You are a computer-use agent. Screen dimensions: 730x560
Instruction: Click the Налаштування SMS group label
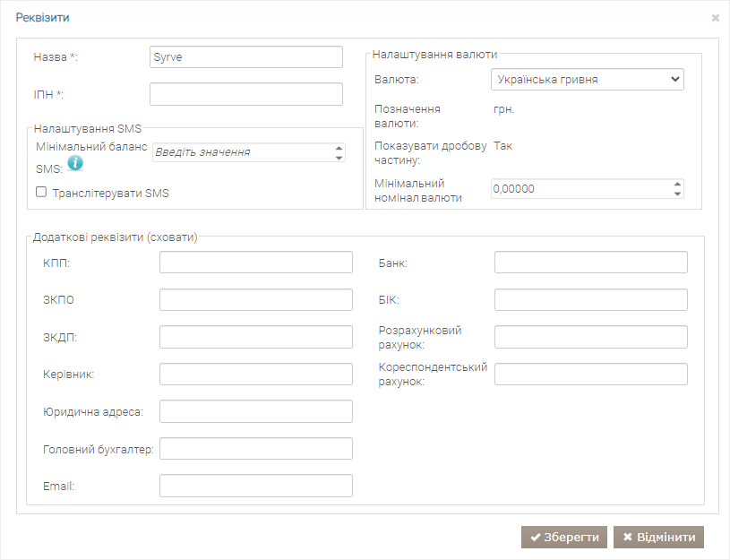click(88, 129)
